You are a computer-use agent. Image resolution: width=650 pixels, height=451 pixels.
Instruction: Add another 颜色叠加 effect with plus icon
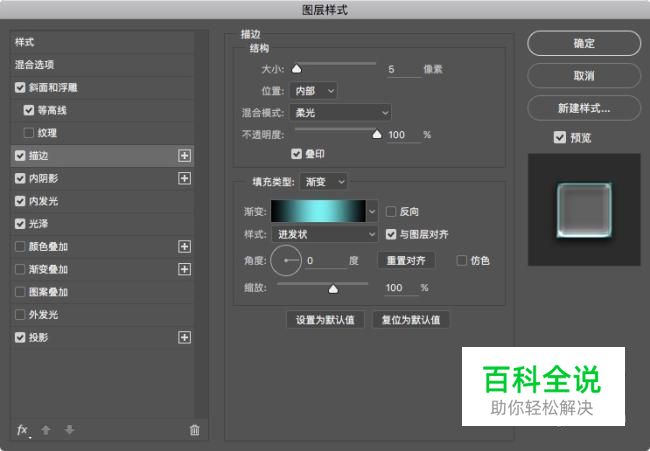184,247
